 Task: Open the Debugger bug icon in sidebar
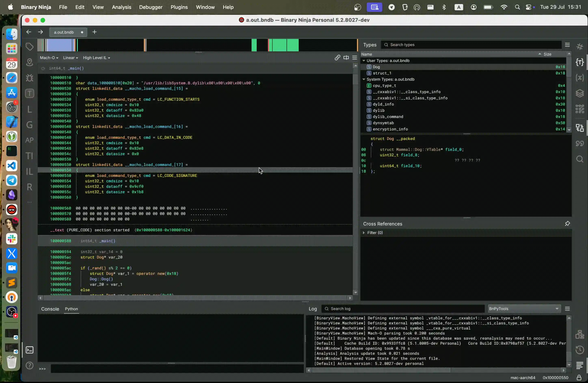[29, 78]
